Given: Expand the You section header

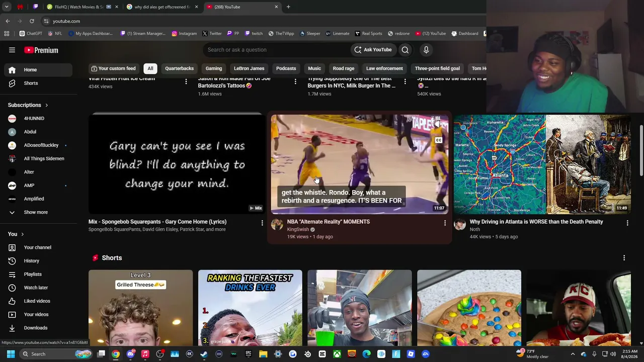Looking at the screenshot, I should coord(16,234).
